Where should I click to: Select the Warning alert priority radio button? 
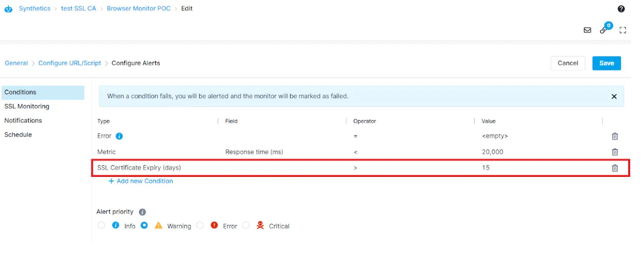point(144,226)
